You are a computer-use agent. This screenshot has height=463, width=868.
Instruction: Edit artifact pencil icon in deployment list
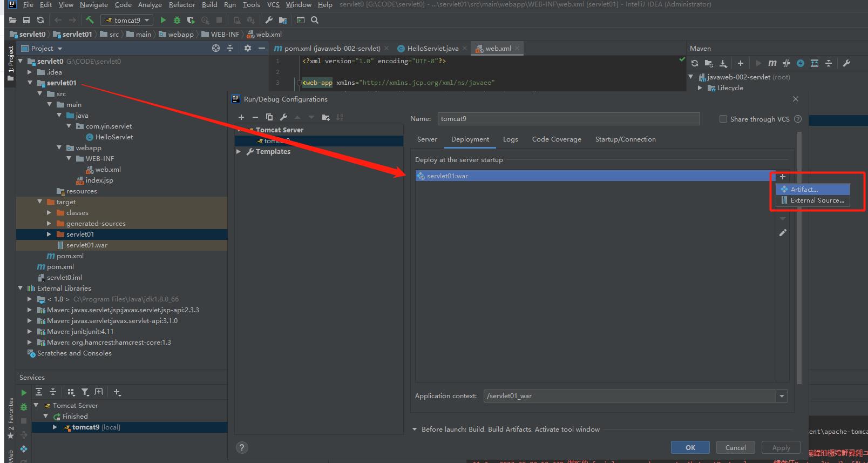pyautogui.click(x=783, y=233)
